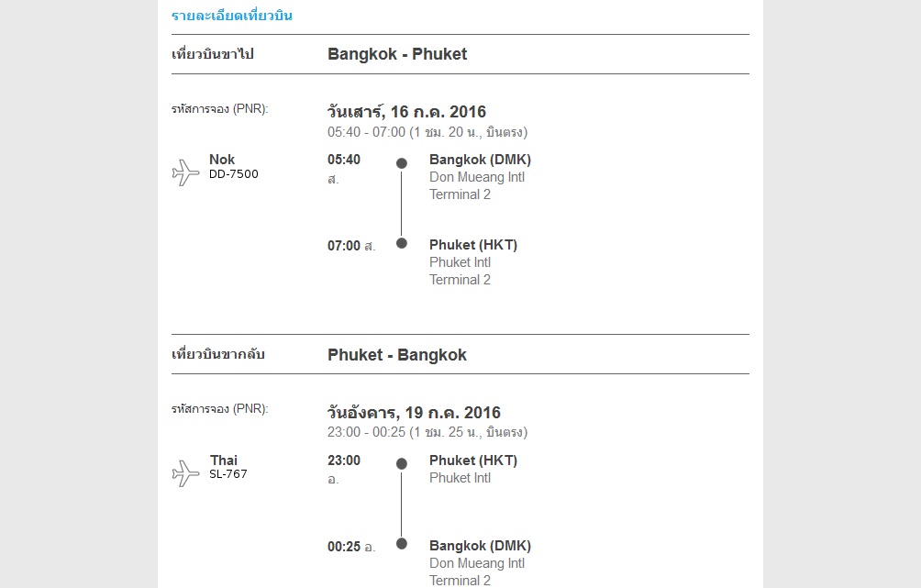Click the outbound date วันเสาร์, 16 ก.ค. 2016
This screenshot has width=921, height=588.
pyautogui.click(x=406, y=113)
